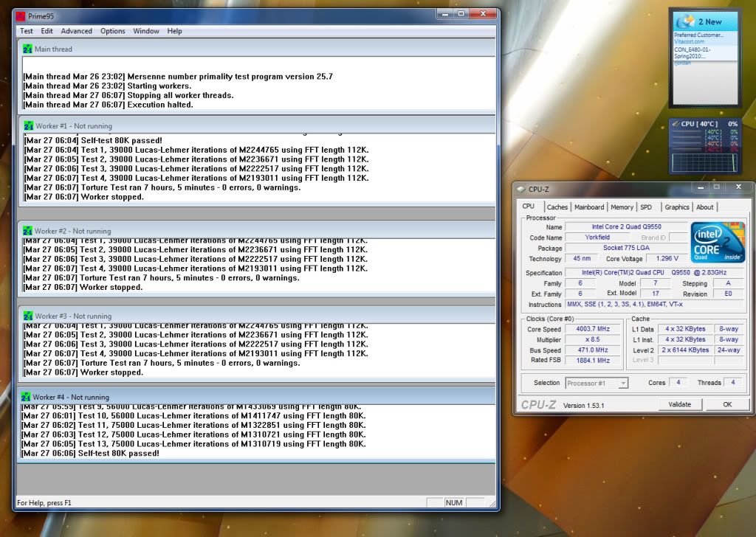Switch to the Caches tab in CPU-Z

pyautogui.click(x=557, y=207)
